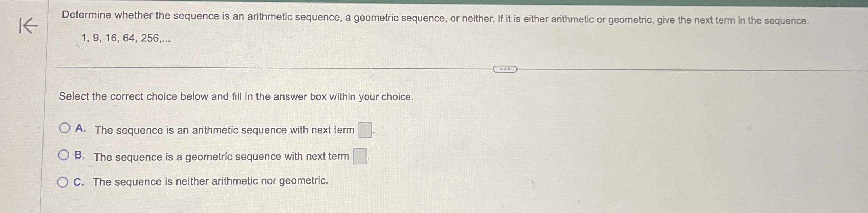The height and width of the screenshot is (213, 868).
Task: Click the Select the correct choice instruction
Action: click(236, 97)
